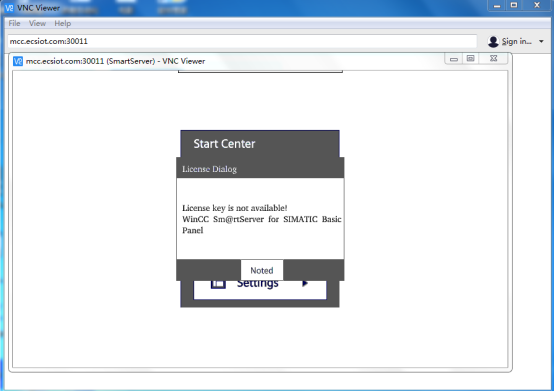Image resolution: width=554 pixels, height=391 pixels.
Task: Click the Sign in... label
Action: point(517,42)
